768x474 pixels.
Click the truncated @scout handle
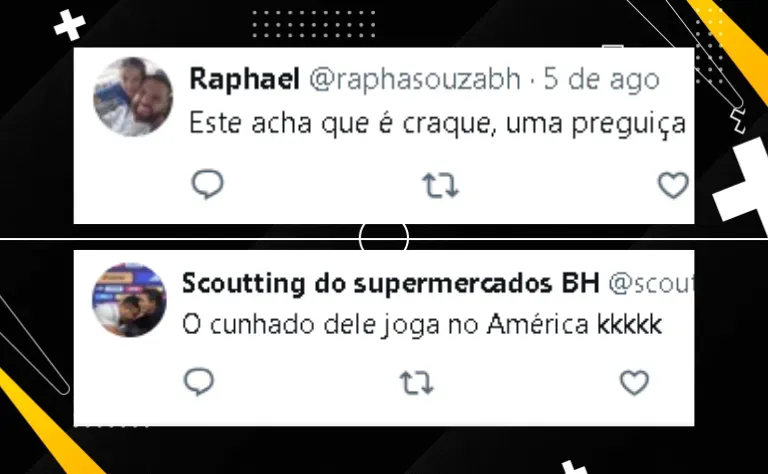pyautogui.click(x=651, y=284)
